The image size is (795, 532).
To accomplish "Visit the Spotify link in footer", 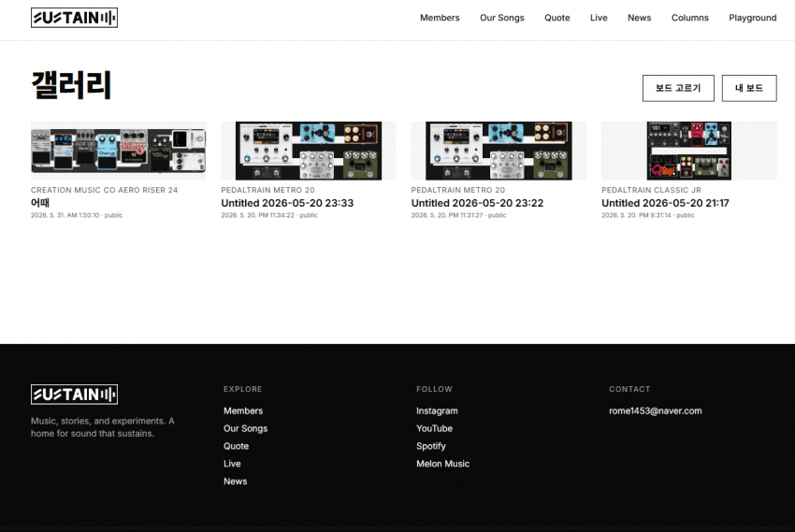I will click(x=430, y=446).
